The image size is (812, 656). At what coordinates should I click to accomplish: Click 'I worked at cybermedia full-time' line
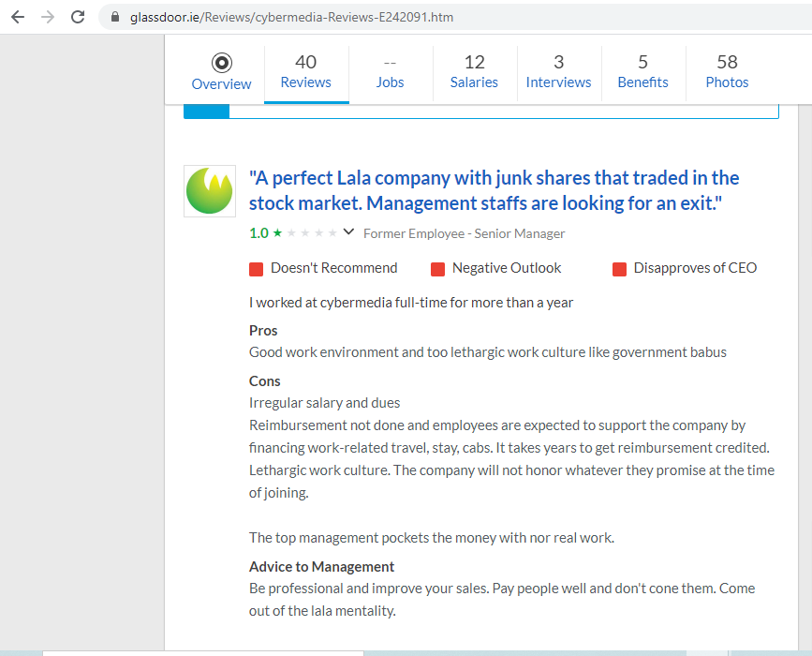(x=411, y=303)
